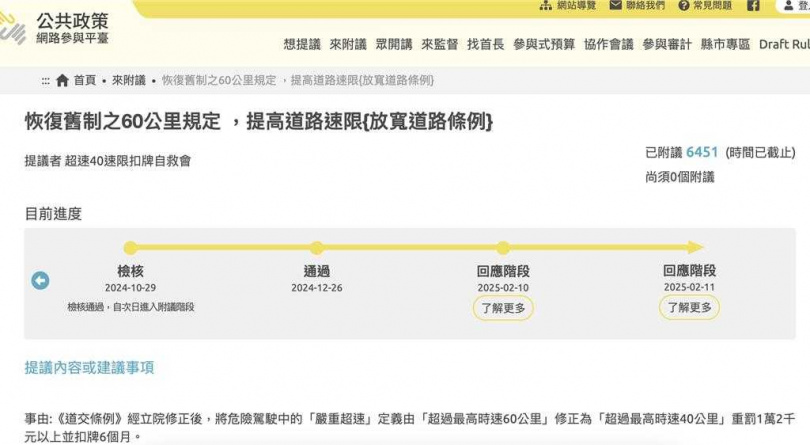Screen dimensions: 810x445
Task: Click the 已附議 count 6451
Action: 702,152
